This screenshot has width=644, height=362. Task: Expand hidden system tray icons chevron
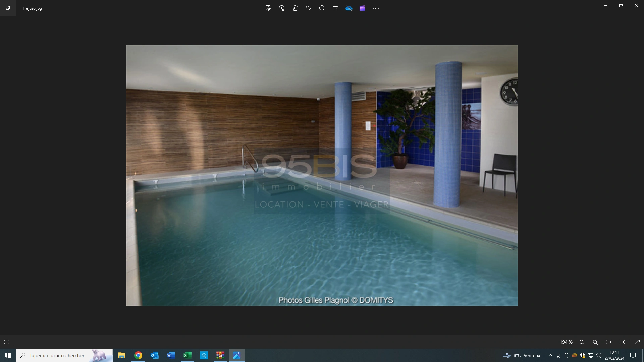coord(550,355)
